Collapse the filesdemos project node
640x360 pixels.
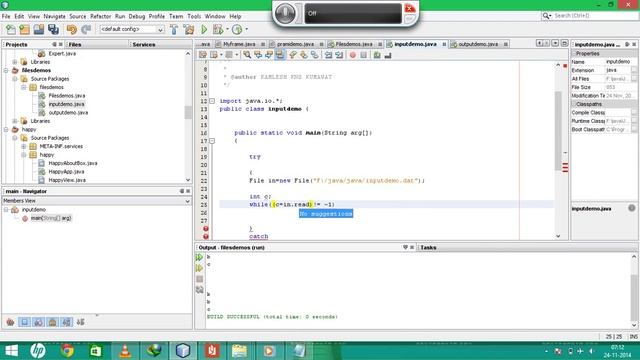coord(6,71)
